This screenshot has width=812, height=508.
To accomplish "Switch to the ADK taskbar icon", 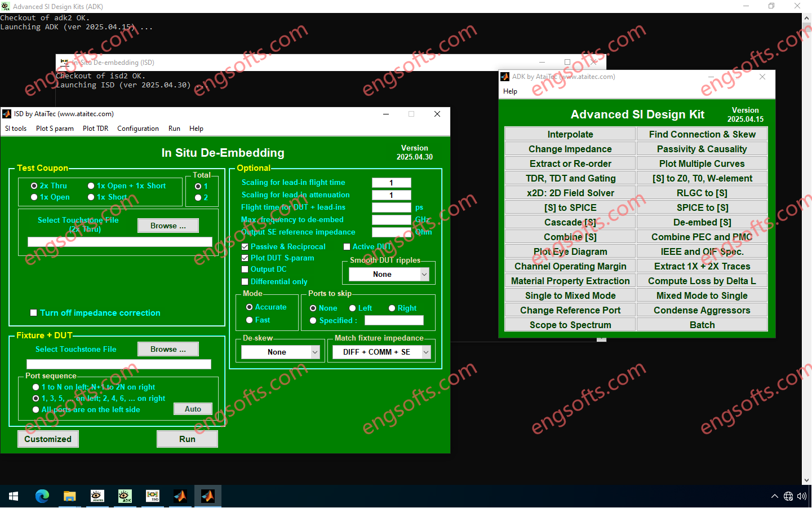I will 125,496.
